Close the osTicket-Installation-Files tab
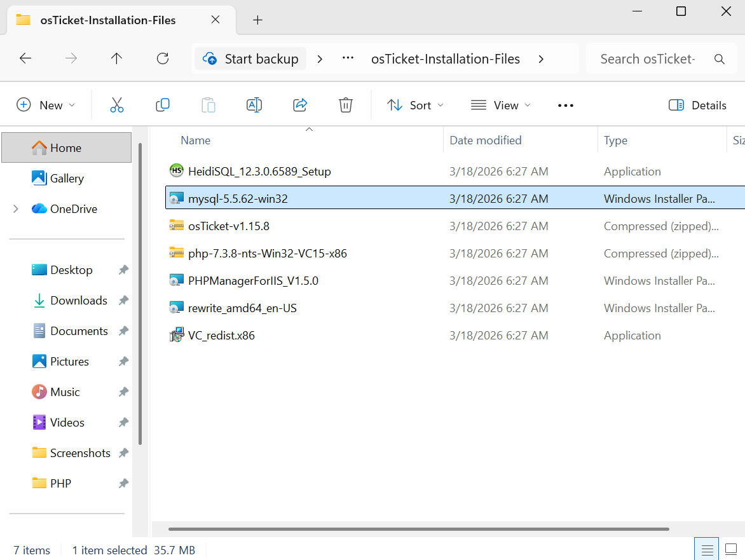 [x=215, y=20]
